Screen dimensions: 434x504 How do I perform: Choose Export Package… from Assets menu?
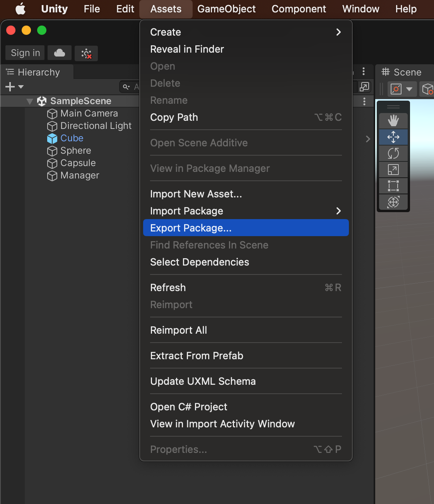246,228
